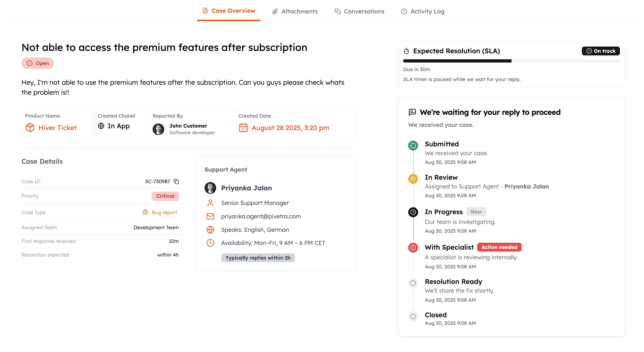Click the green Submitted step marker
The width and height of the screenshot is (644, 352).
(413, 145)
